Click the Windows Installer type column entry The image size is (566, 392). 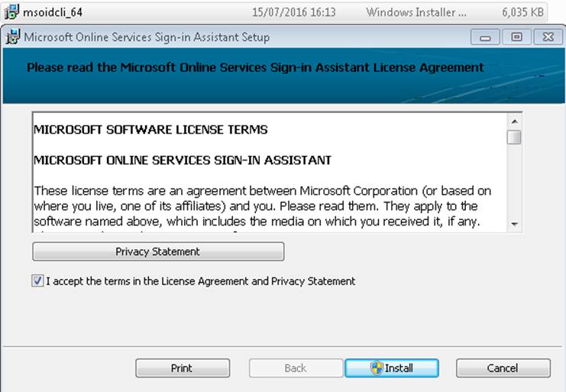click(416, 12)
